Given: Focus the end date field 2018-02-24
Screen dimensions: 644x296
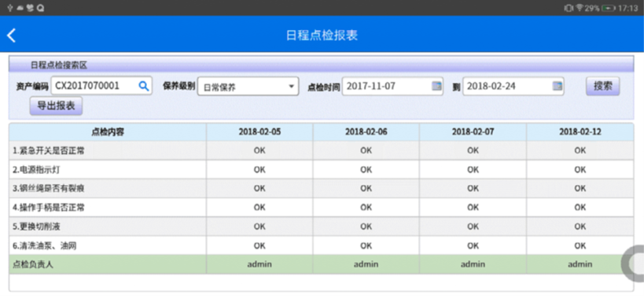Looking at the screenshot, I should (x=513, y=86).
